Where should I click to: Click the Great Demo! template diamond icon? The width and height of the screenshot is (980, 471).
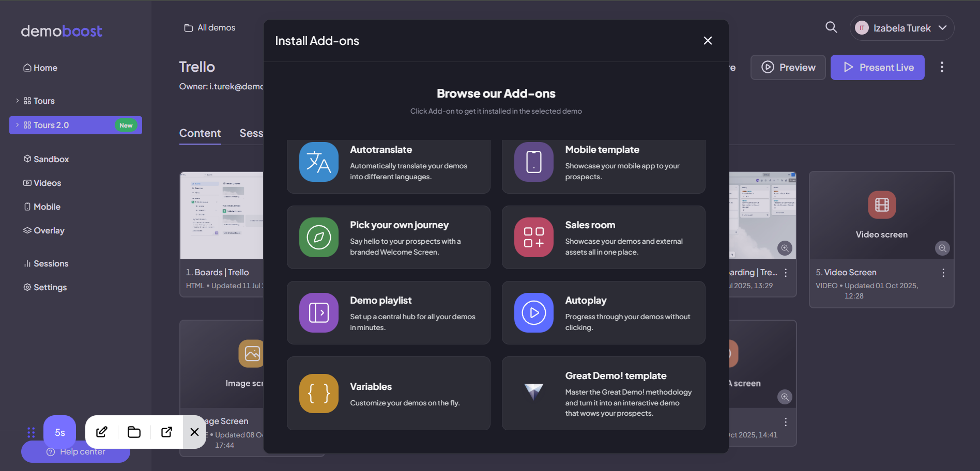(x=534, y=391)
